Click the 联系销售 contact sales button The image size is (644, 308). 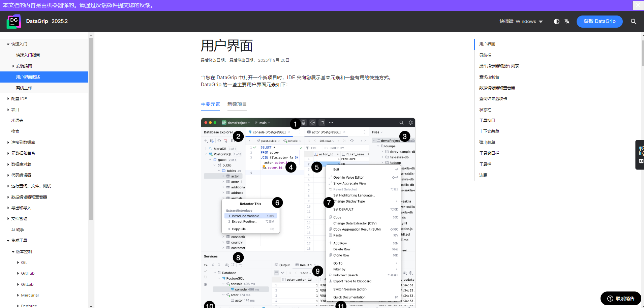click(621, 299)
